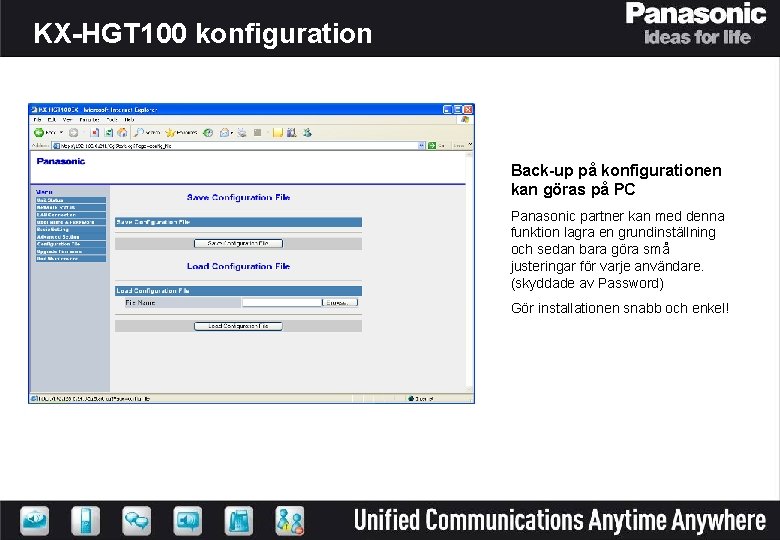Go to the Home page icon
Viewport: 780px width, 540px height.
pyautogui.click(x=122, y=132)
